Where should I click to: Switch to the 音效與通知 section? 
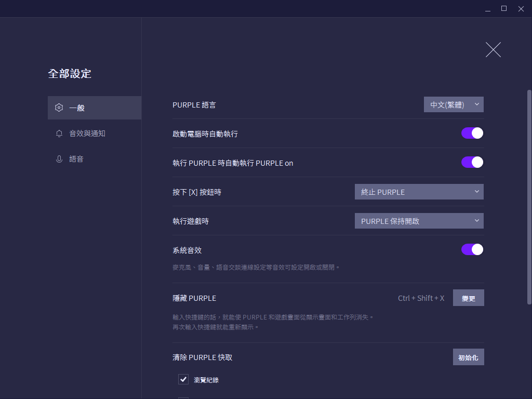(86, 133)
